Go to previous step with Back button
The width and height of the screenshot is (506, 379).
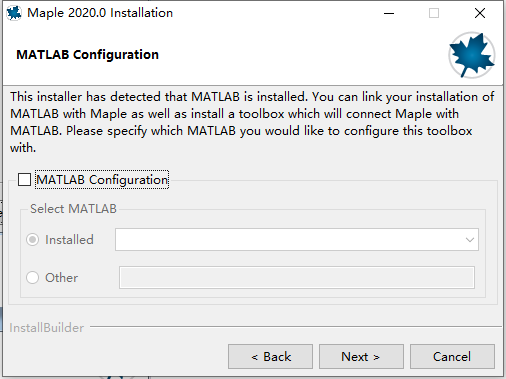(x=270, y=357)
